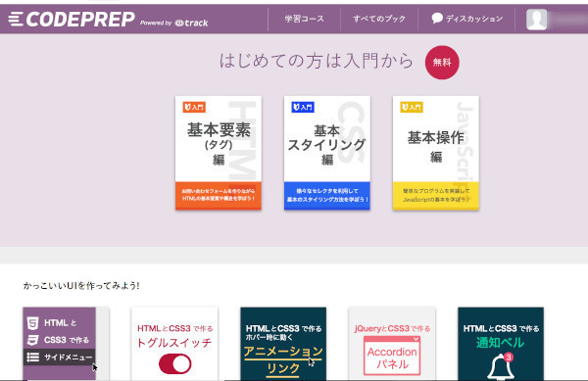The height and width of the screenshot is (381, 588).
Task: Open the 通知ベル book card
Action: click(x=501, y=344)
